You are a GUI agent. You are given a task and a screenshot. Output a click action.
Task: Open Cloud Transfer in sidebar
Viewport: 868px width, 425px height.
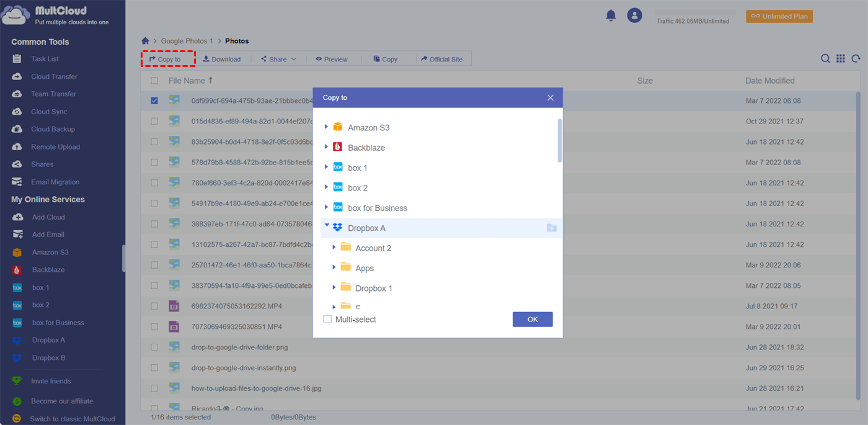[x=54, y=76]
